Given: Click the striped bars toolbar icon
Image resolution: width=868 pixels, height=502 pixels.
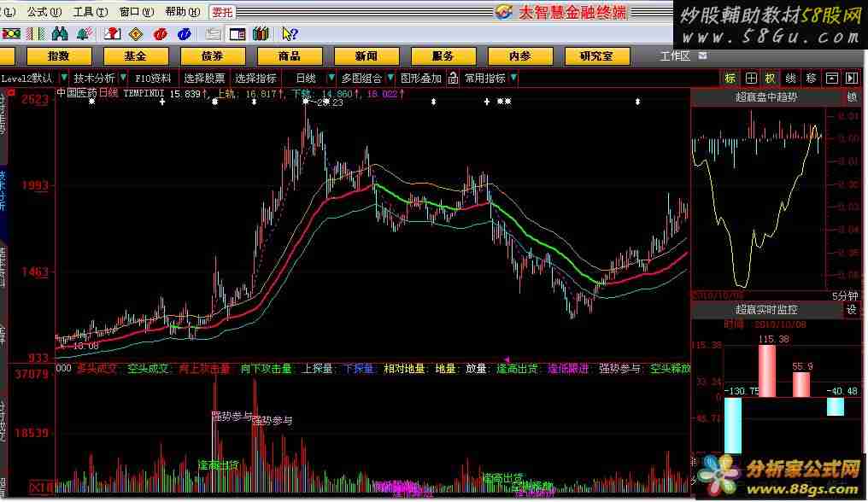Looking at the screenshot, I should coord(36,34).
